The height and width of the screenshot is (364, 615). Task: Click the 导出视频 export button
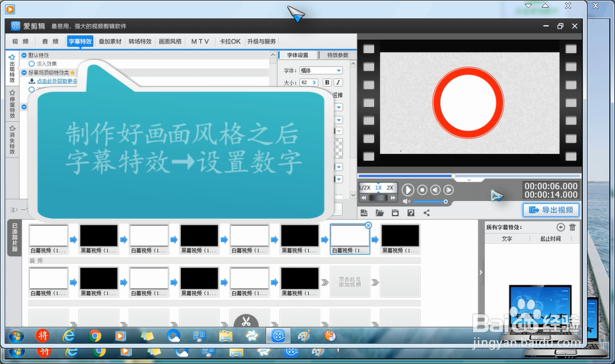click(551, 210)
